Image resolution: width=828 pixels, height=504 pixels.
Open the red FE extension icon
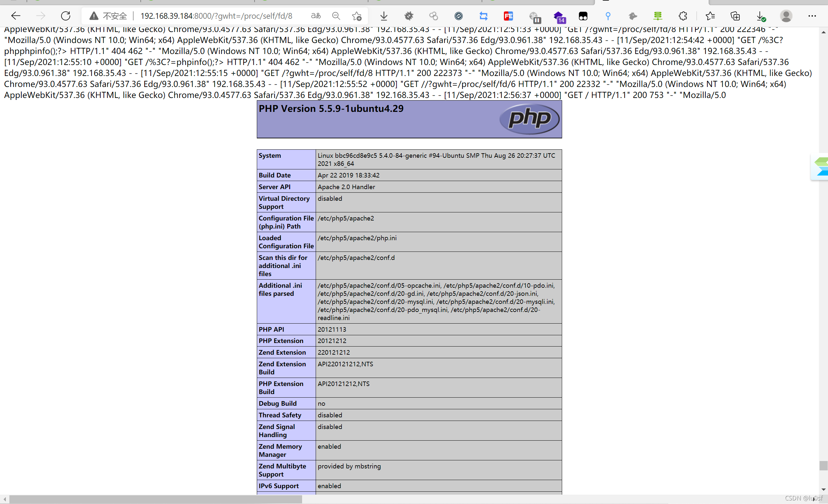[x=508, y=16]
